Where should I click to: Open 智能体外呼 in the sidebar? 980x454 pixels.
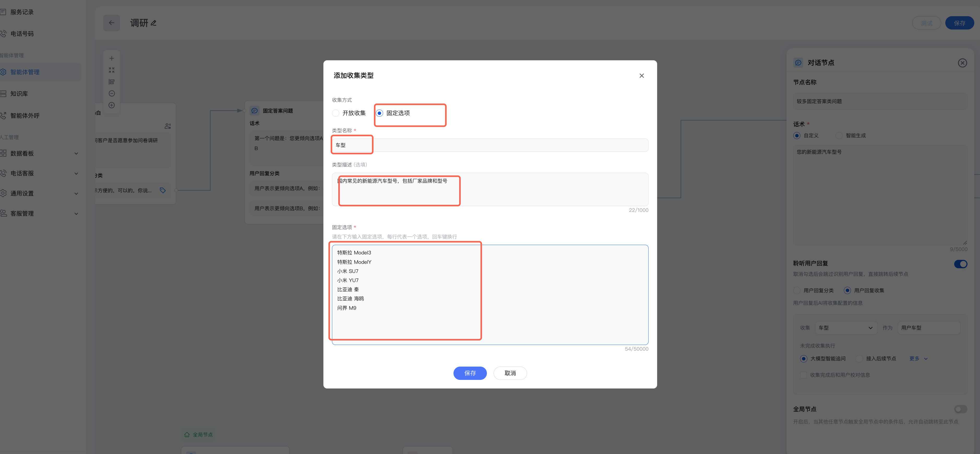coord(25,116)
